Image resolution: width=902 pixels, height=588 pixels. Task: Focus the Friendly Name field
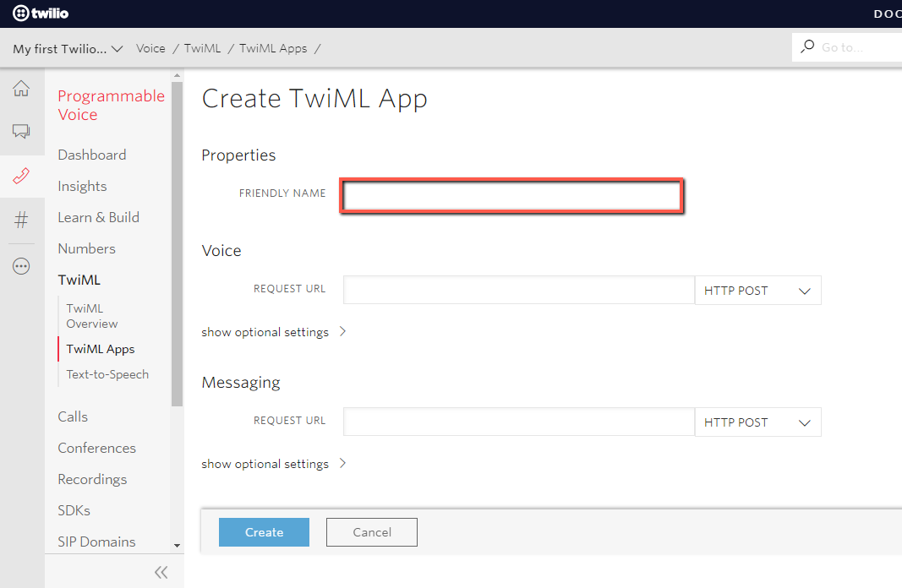[511, 196]
